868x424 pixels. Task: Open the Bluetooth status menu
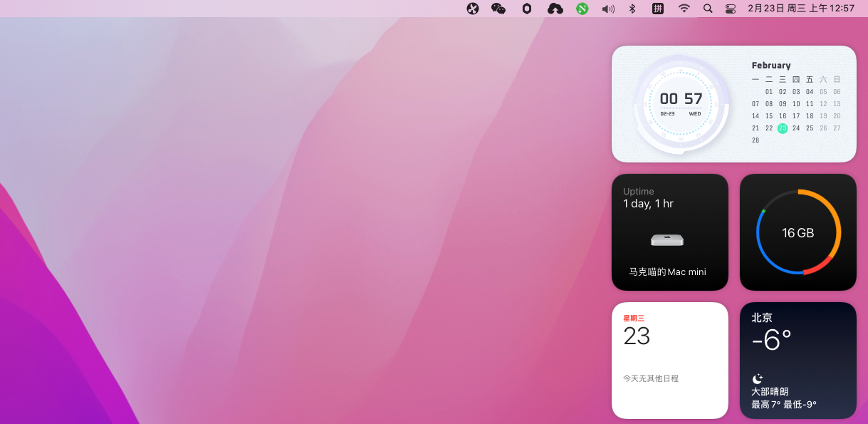tap(632, 9)
